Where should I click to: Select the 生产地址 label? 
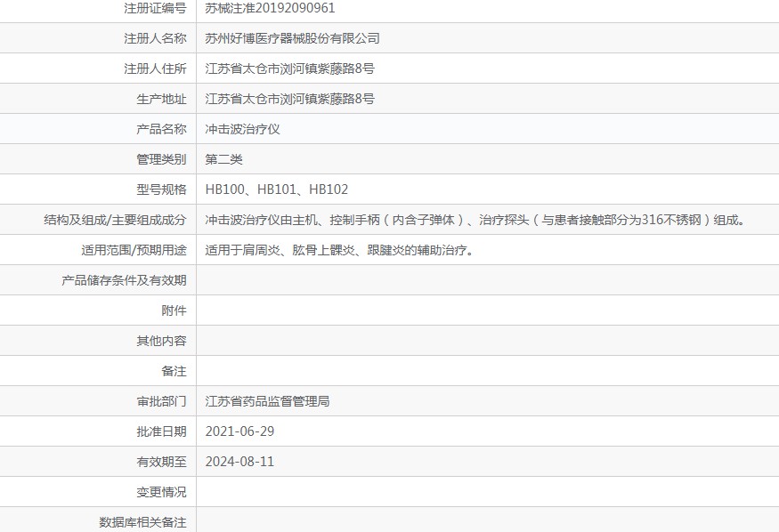point(161,99)
